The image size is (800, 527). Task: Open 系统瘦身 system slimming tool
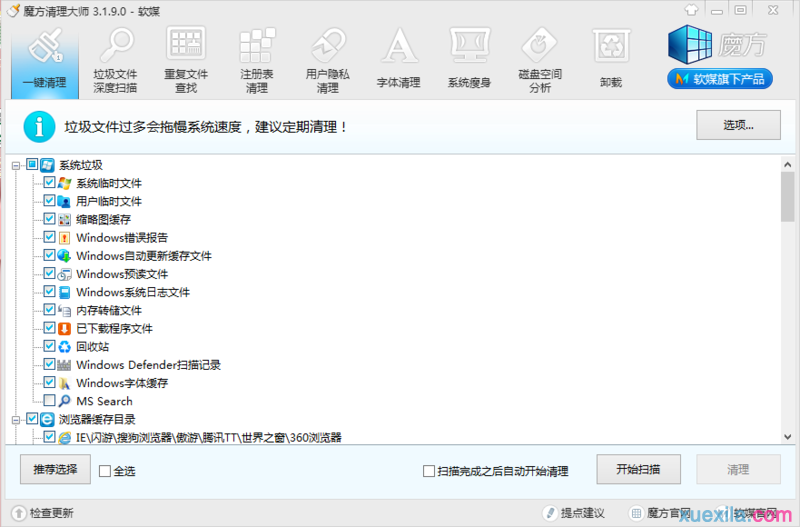coord(469,60)
